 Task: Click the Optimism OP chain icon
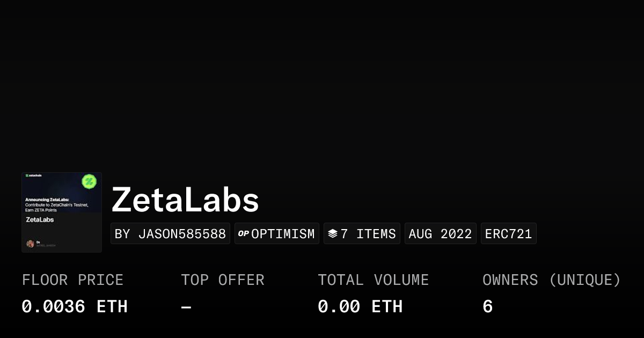click(244, 233)
